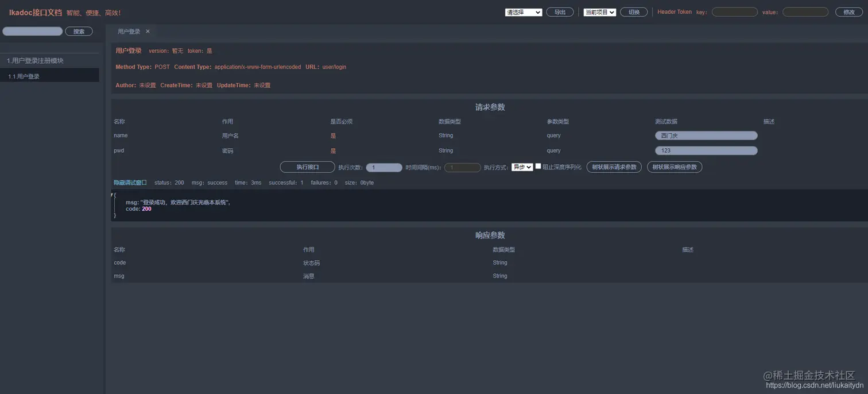Open the 当前项目 project dropdown
The height and width of the screenshot is (394, 868).
(x=600, y=12)
